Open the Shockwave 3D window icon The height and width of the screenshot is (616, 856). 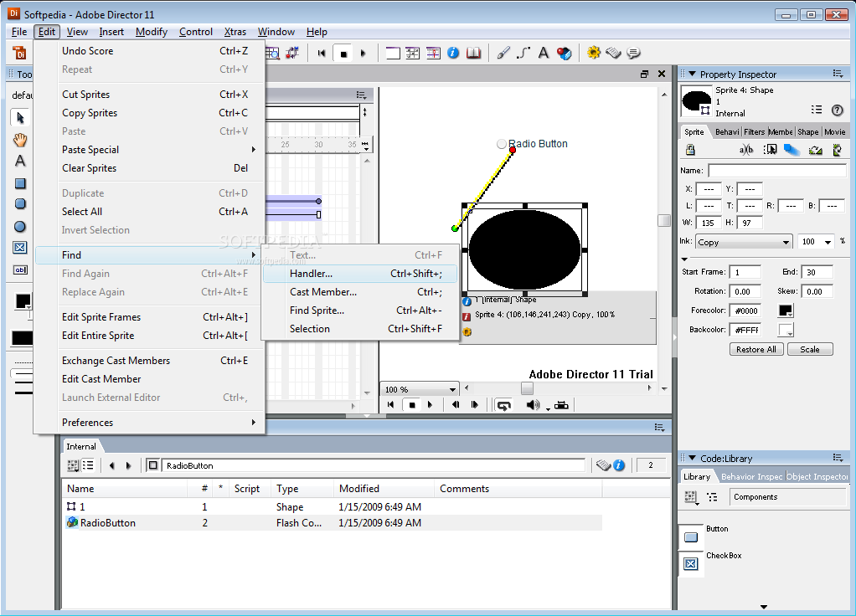click(564, 53)
